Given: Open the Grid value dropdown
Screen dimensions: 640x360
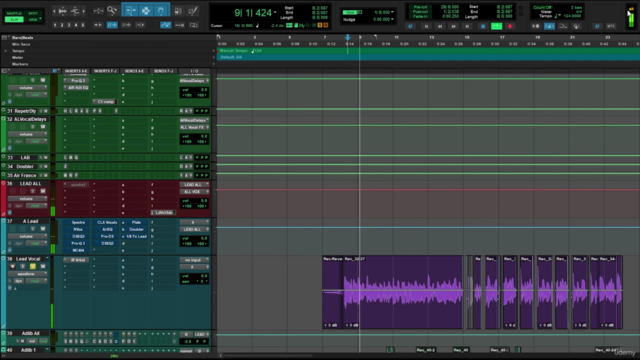Looking at the screenshot, I should [x=392, y=12].
